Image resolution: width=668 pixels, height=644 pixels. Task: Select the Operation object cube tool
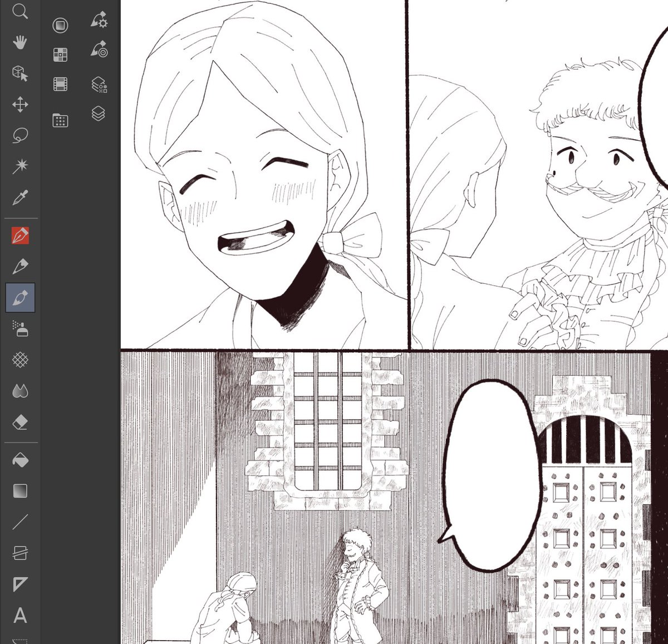(x=20, y=73)
